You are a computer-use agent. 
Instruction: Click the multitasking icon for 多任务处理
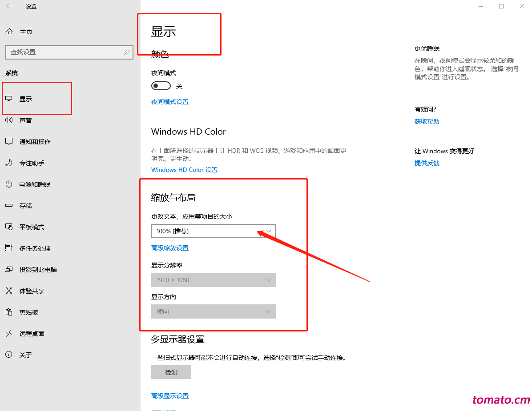9,248
